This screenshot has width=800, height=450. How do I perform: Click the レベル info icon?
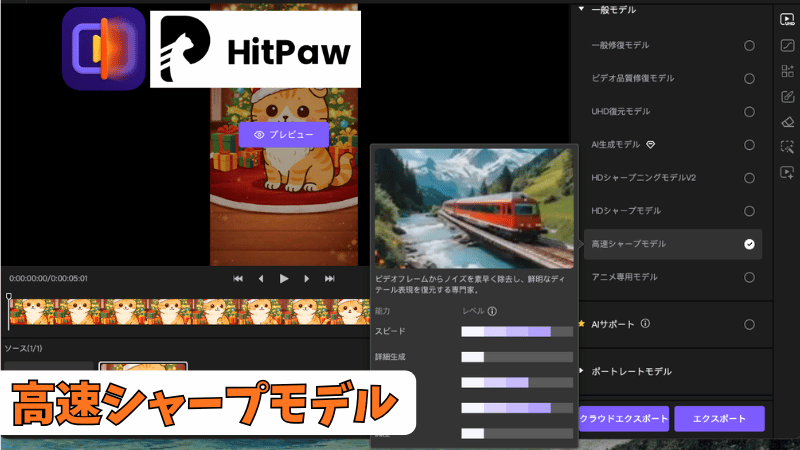tap(492, 311)
